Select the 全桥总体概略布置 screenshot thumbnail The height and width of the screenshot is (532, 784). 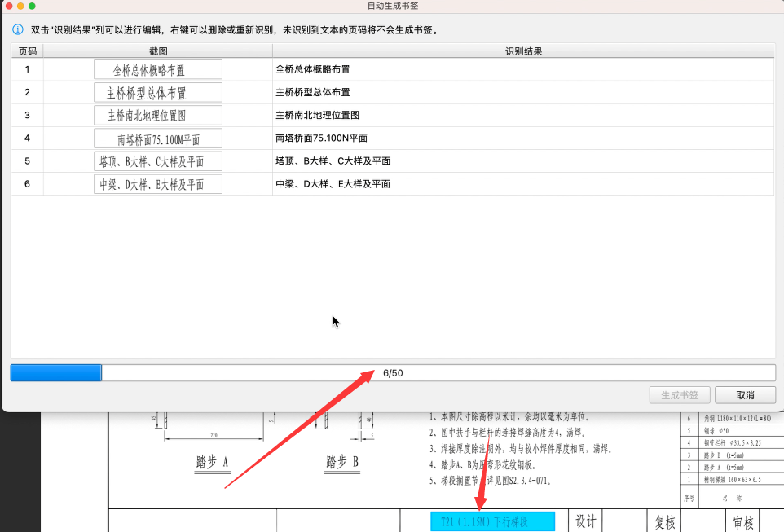point(157,69)
